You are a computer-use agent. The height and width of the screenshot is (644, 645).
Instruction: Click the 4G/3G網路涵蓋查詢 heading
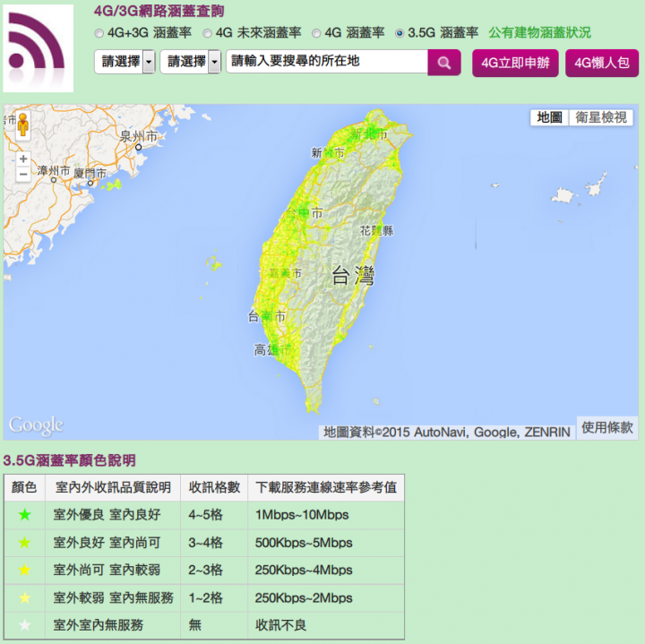pos(159,11)
